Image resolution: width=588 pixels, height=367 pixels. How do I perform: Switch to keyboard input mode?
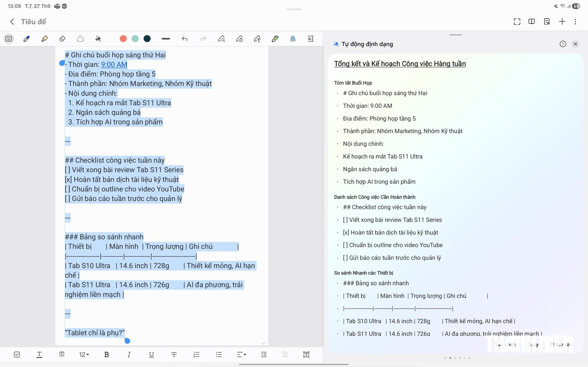coord(9,39)
